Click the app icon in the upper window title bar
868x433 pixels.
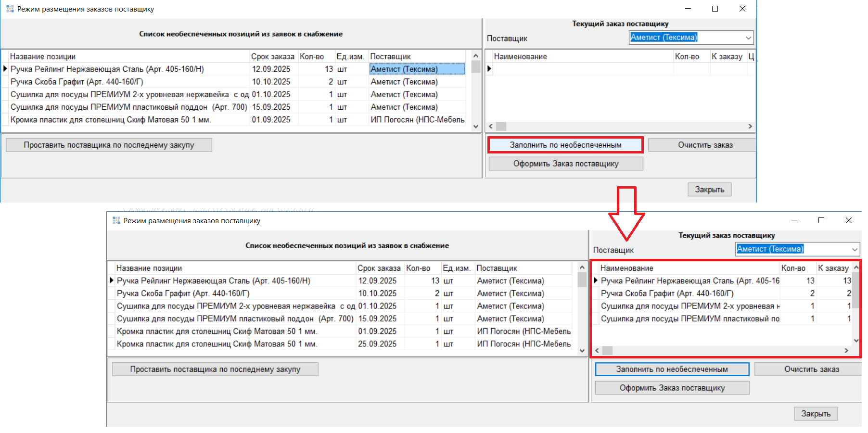pyautogui.click(x=10, y=9)
